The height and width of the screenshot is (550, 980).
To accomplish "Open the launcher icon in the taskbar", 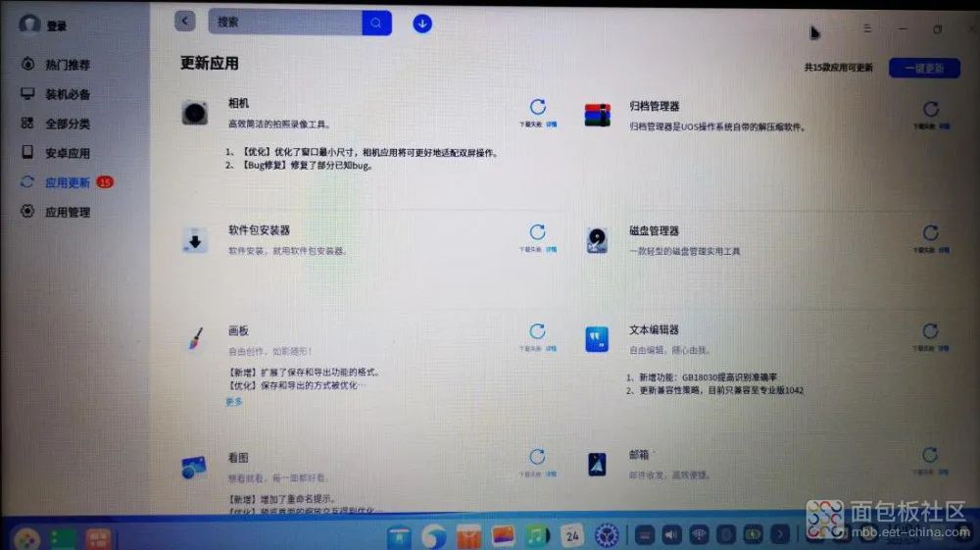I will 26,539.
